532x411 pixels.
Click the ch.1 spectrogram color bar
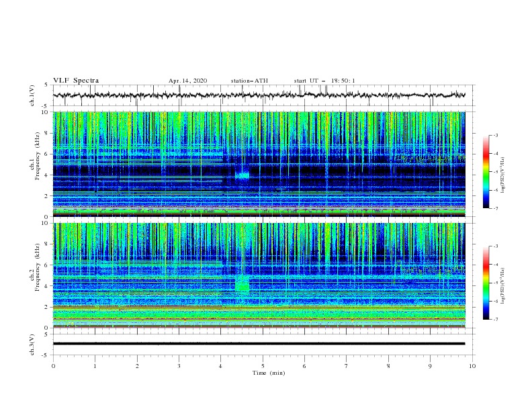tap(486, 172)
